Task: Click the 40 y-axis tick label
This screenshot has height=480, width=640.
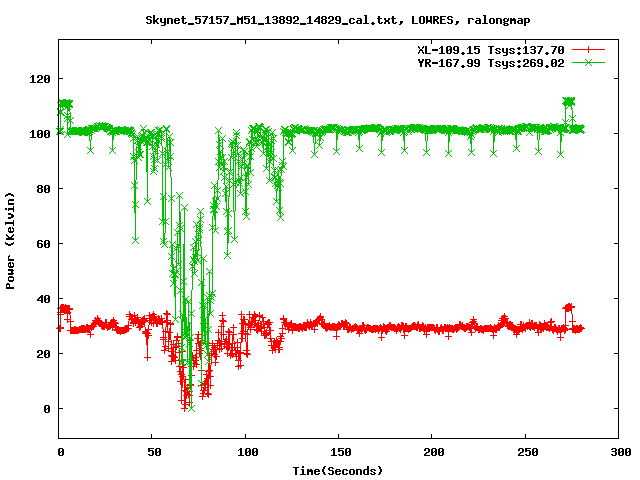Action: 43,299
